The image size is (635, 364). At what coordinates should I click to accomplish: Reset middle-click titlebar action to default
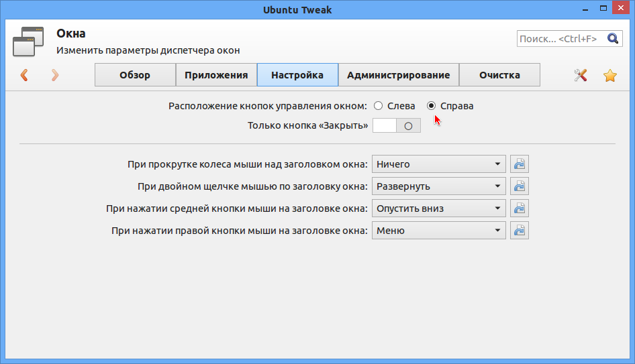coord(519,208)
